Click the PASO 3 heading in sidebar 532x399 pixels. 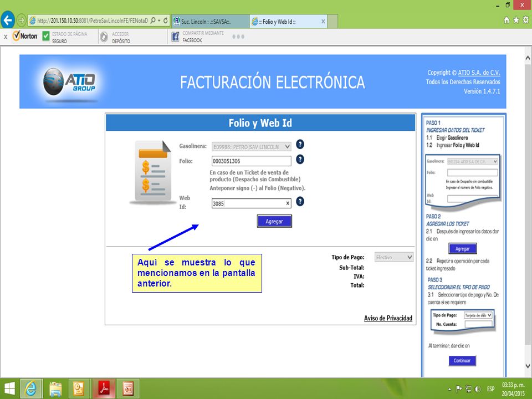pyautogui.click(x=434, y=280)
